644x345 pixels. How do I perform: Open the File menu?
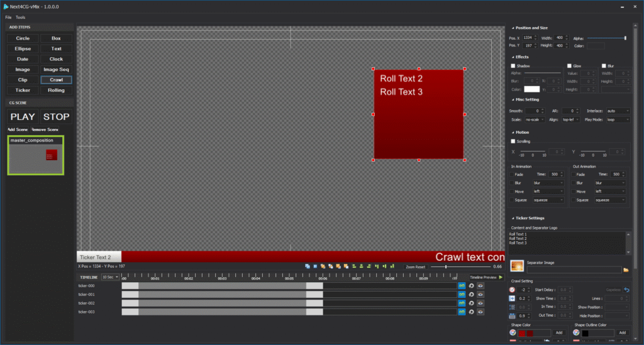tap(8, 17)
